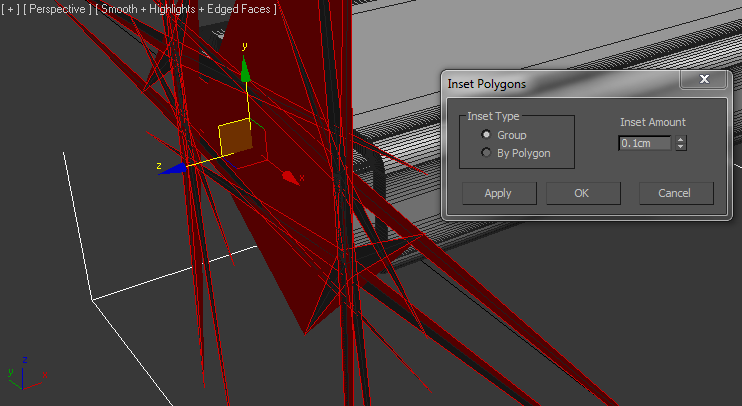Close the Inset Polygons dialog window

pos(704,79)
